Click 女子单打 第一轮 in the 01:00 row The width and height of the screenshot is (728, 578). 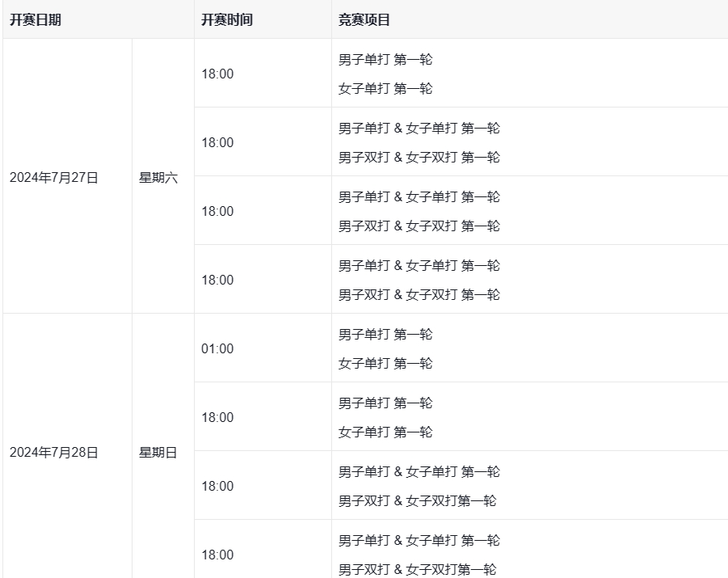pyautogui.click(x=385, y=363)
